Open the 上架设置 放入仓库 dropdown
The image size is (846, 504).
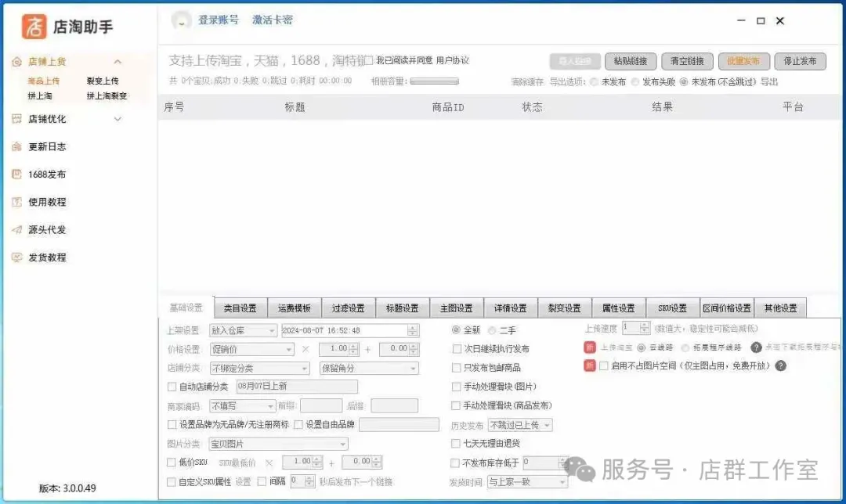pyautogui.click(x=243, y=330)
